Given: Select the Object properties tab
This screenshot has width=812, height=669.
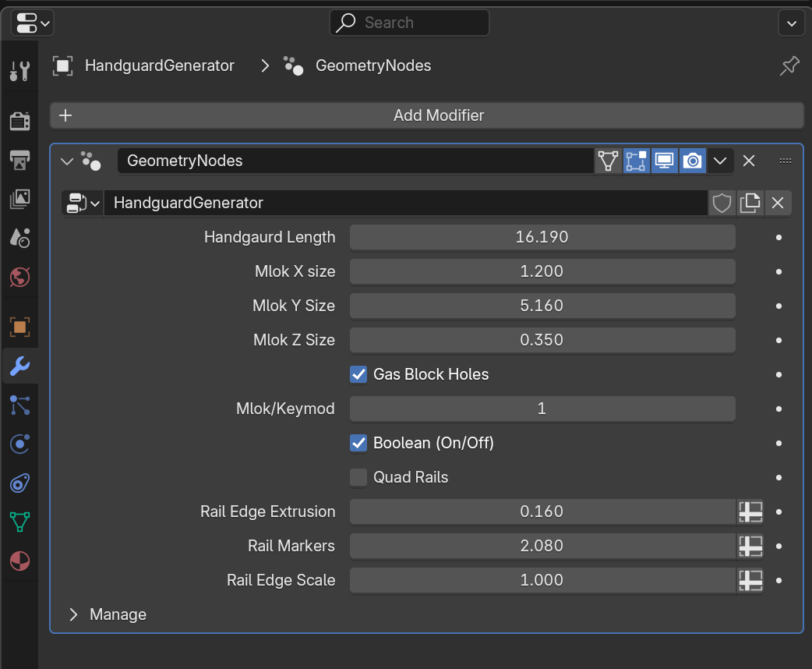Looking at the screenshot, I should pyautogui.click(x=19, y=327).
